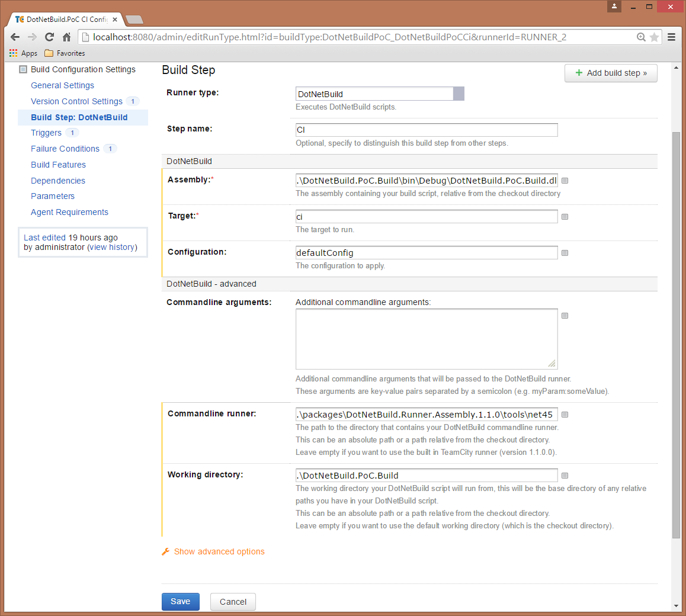The image size is (686, 616).
Task: Click the Version Control Settings count badge
Action: [x=133, y=101]
